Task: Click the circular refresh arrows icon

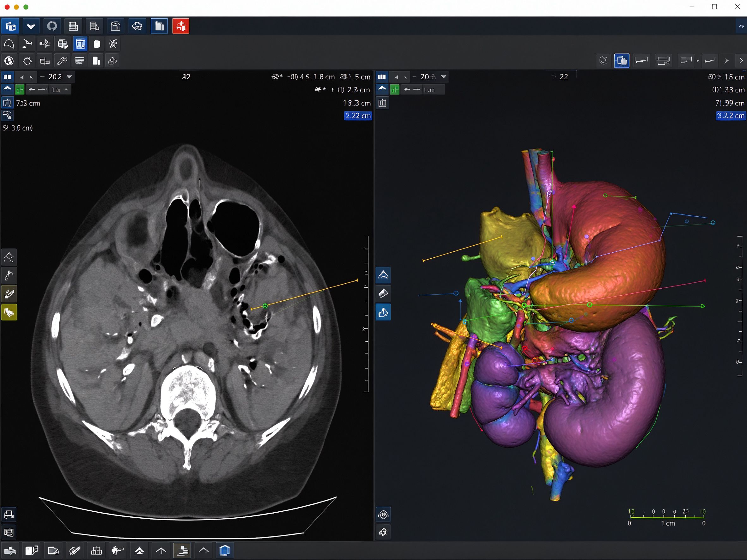Action: tap(52, 26)
